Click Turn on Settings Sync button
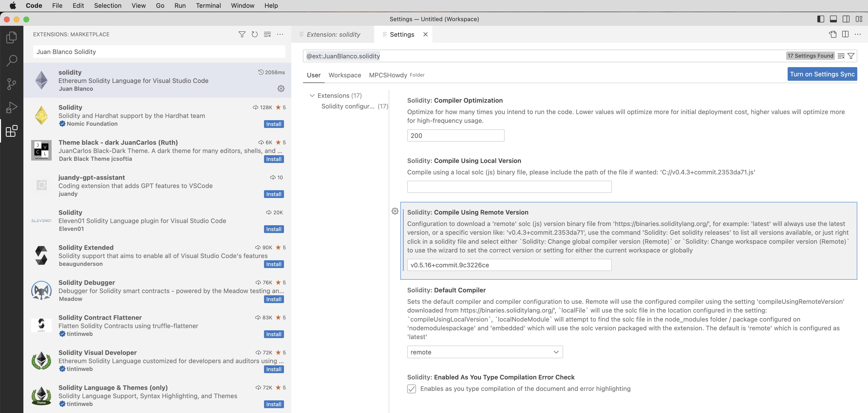 click(822, 74)
